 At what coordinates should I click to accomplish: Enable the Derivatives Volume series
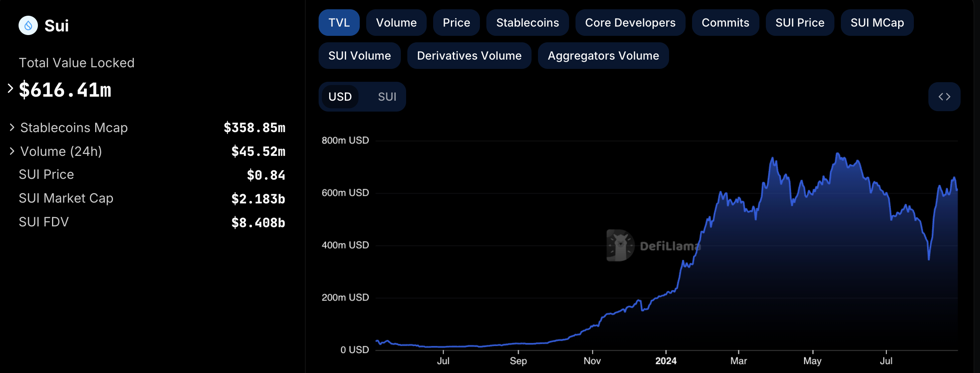tap(469, 56)
